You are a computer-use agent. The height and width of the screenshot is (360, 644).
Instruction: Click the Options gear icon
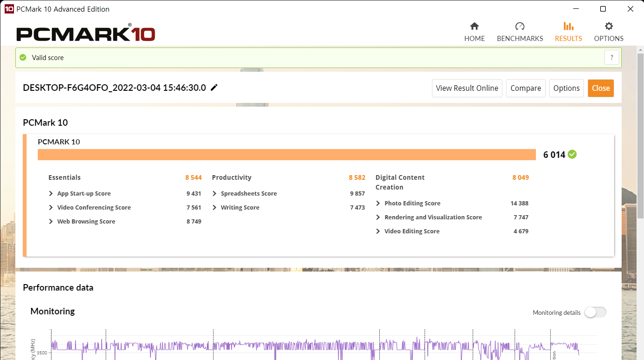[609, 26]
